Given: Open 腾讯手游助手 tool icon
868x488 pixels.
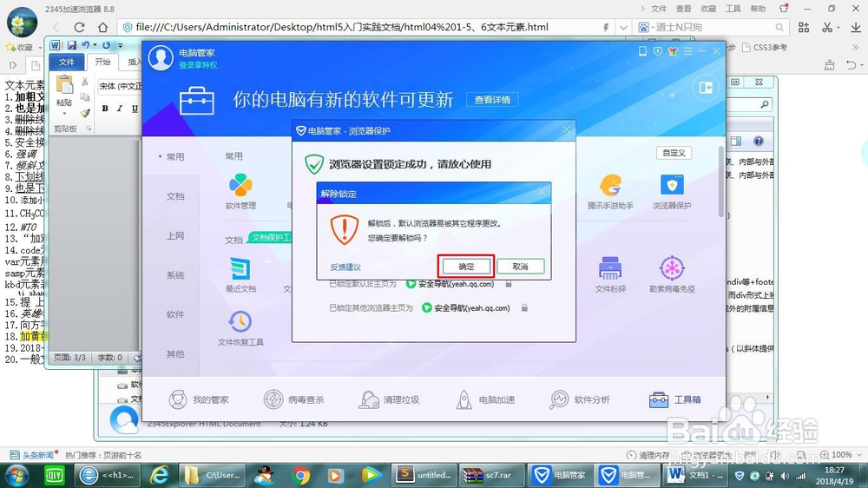Looking at the screenshot, I should point(610,191).
